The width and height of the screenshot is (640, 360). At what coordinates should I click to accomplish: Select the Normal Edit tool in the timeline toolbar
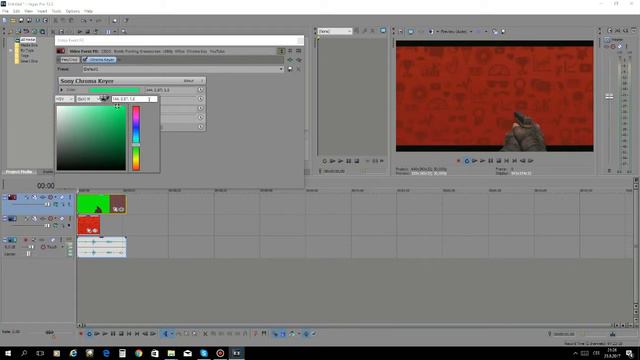tap(165, 333)
